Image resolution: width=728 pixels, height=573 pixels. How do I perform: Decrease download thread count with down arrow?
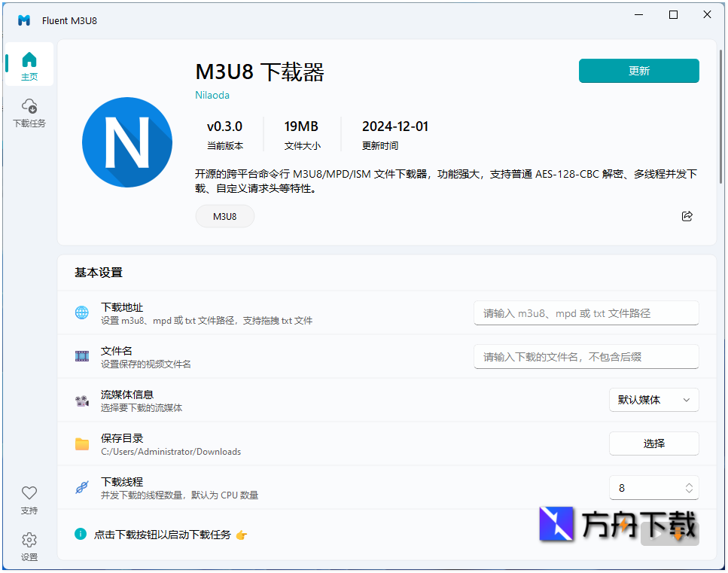pyautogui.click(x=689, y=491)
